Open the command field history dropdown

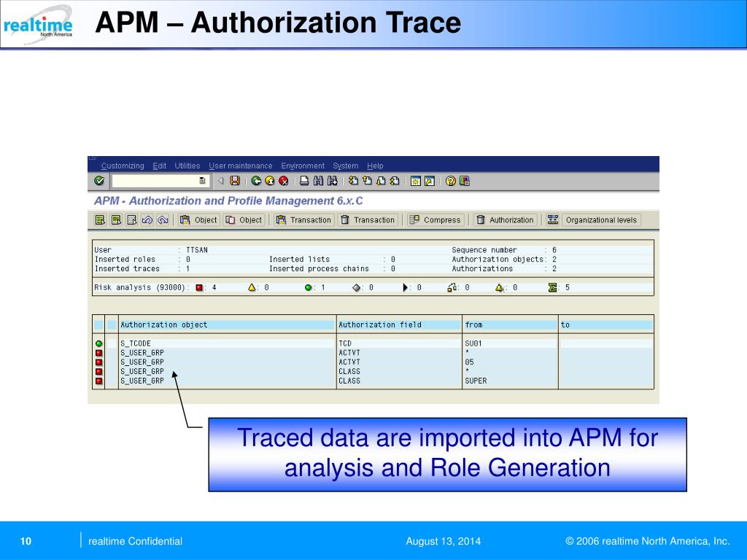coord(202,181)
